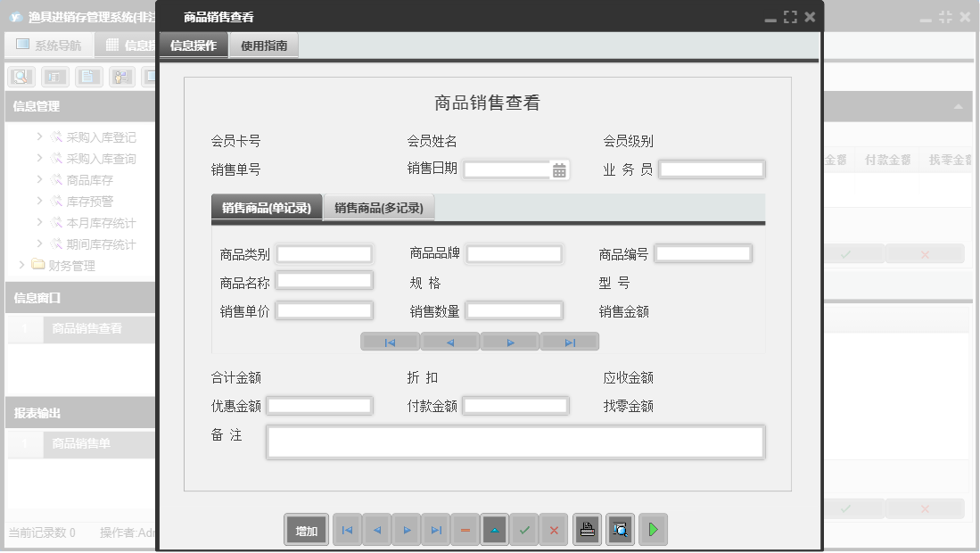
Task: Click the first-record navigation arrow inside the form
Action: (390, 341)
